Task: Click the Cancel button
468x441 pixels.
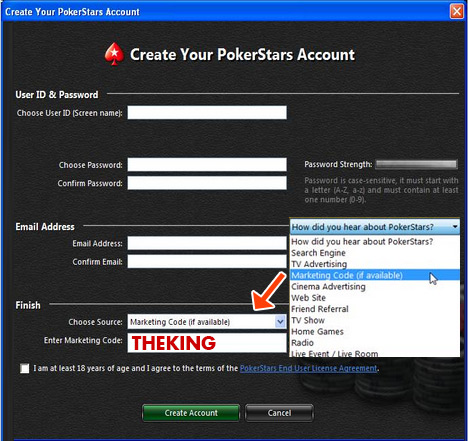Action: point(279,413)
